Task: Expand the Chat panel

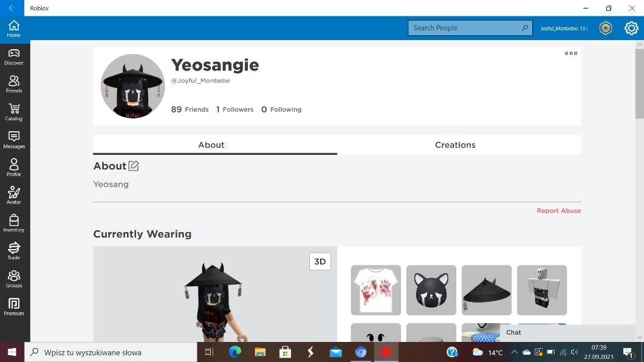Action: pyautogui.click(x=547, y=332)
